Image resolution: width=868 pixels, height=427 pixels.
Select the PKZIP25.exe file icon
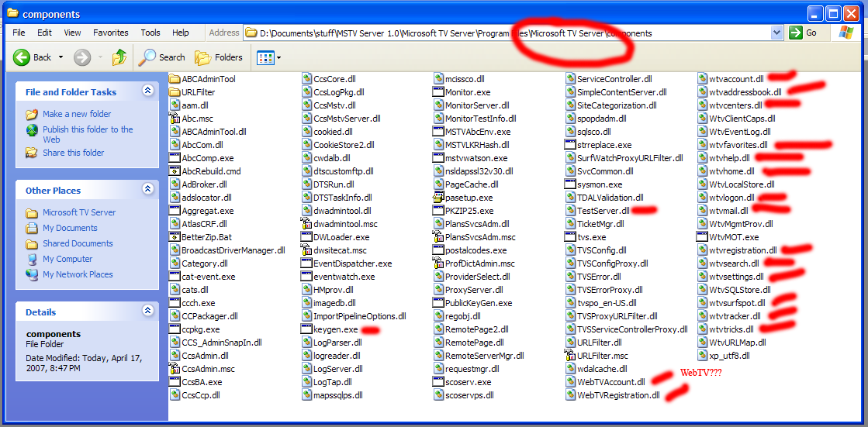point(440,211)
